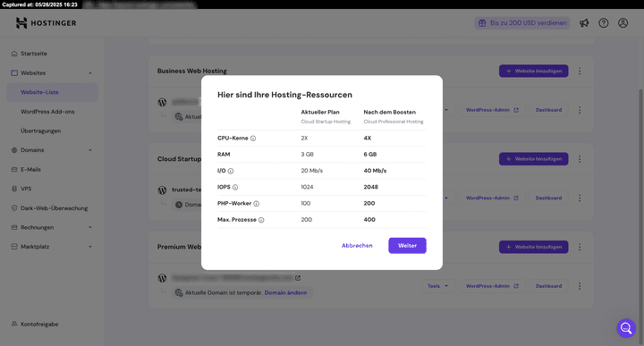Screen dimensions: 644x346
Task: Open Dashboard in Cloud Startup row
Action: click(x=548, y=198)
